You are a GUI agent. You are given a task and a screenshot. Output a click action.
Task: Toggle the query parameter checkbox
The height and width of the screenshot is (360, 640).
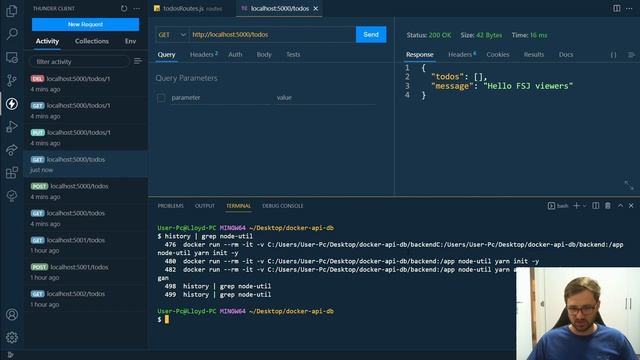tap(161, 98)
